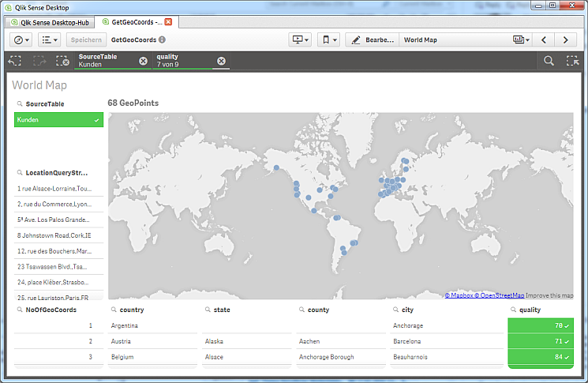This screenshot has width=588, height=383.
Task: Select Belgium in country list
Action: tap(152, 357)
